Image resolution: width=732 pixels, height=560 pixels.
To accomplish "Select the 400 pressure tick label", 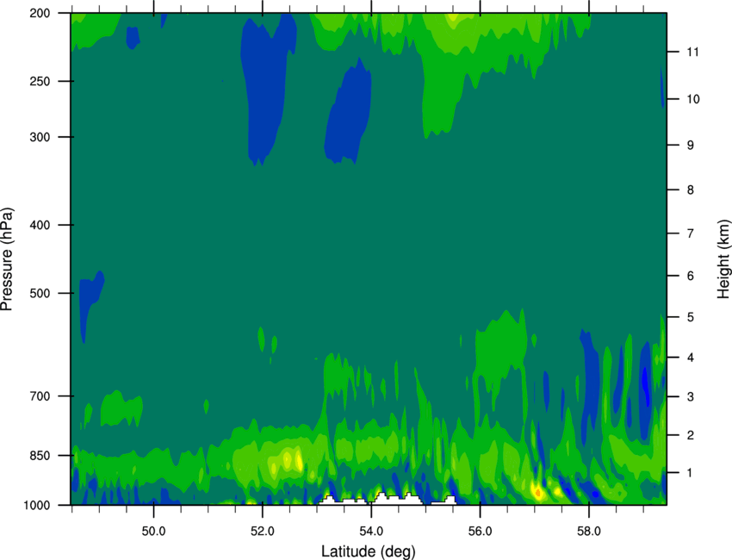I will [40, 225].
